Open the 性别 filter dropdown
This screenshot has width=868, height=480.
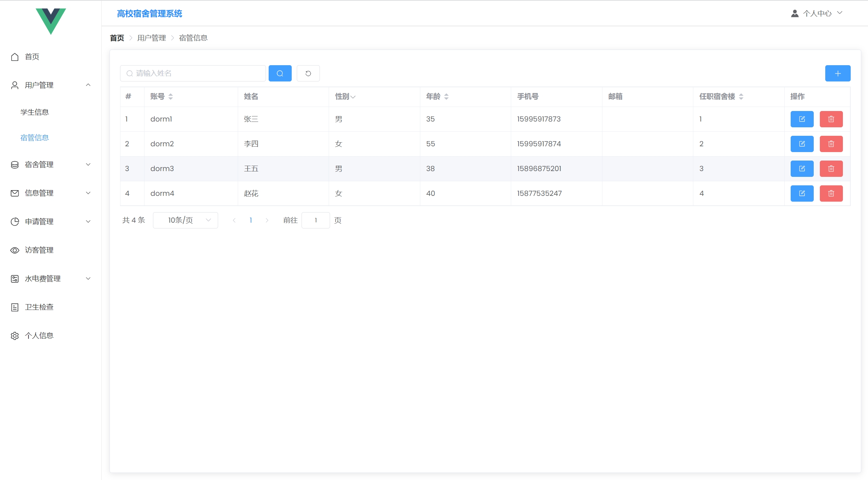tap(353, 97)
